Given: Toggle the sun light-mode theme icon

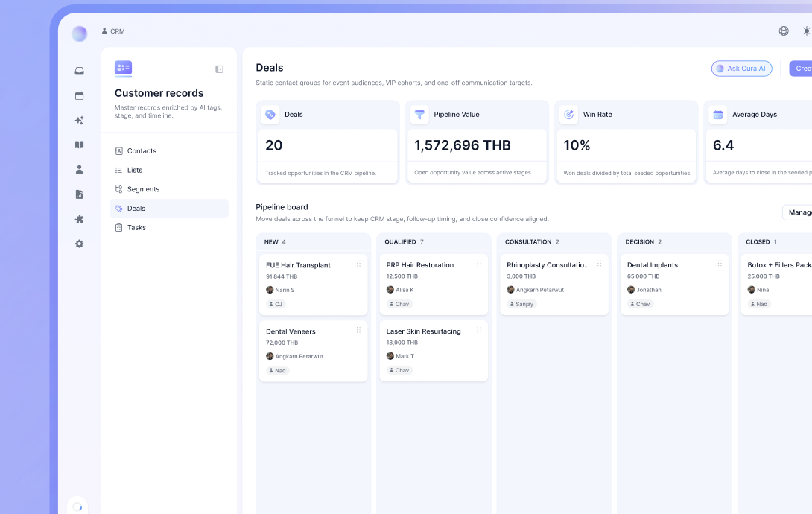Looking at the screenshot, I should pyautogui.click(x=806, y=31).
